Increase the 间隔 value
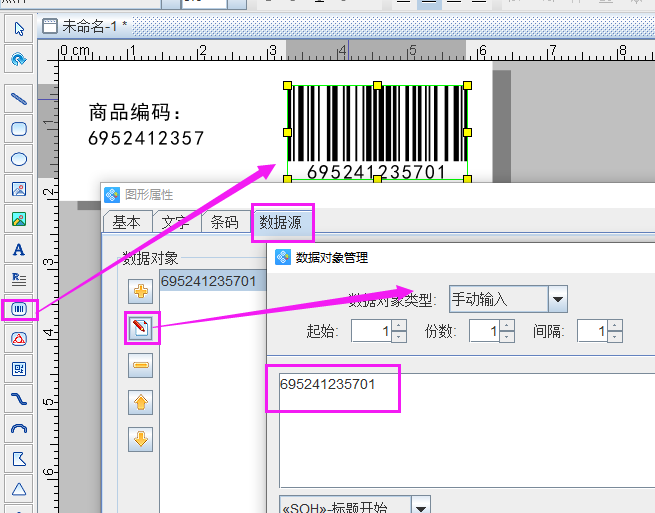The image size is (655, 513). [615, 325]
